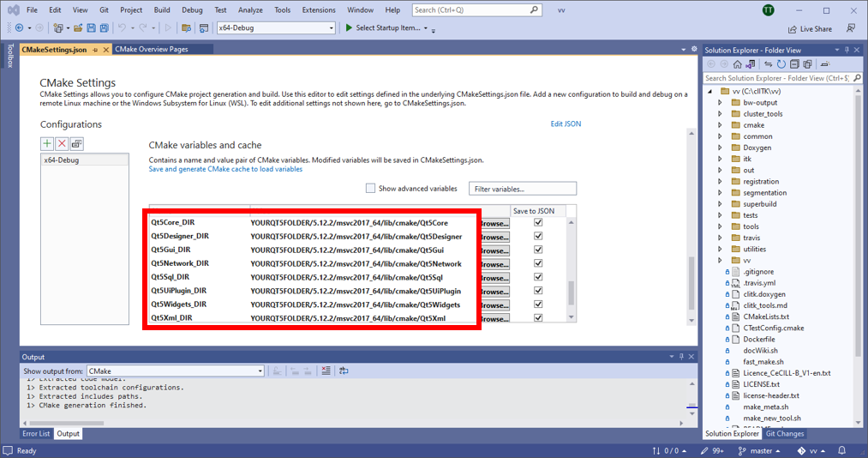Select x64-Debug in Configurations list
Viewport: 868px width, 458px height.
85,160
